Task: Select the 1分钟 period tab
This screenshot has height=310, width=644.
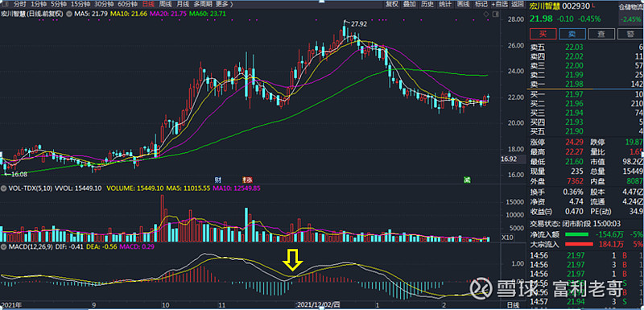Action: (x=38, y=4)
